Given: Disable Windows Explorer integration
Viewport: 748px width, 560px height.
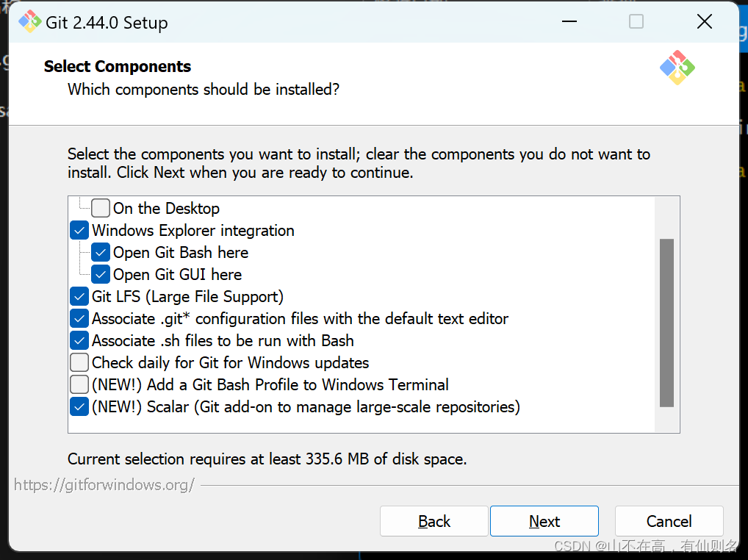Looking at the screenshot, I should tap(79, 230).
